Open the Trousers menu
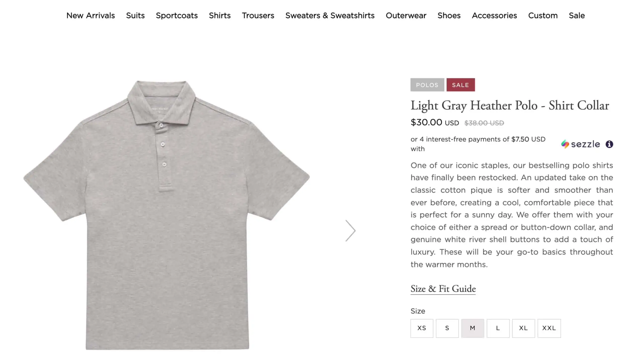Viewport: 644px width, 362px height. pyautogui.click(x=258, y=16)
